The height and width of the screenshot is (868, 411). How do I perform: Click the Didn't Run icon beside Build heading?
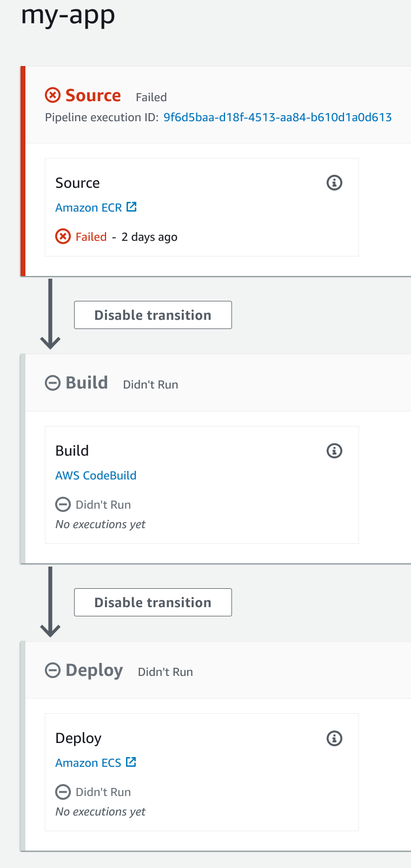point(52,383)
